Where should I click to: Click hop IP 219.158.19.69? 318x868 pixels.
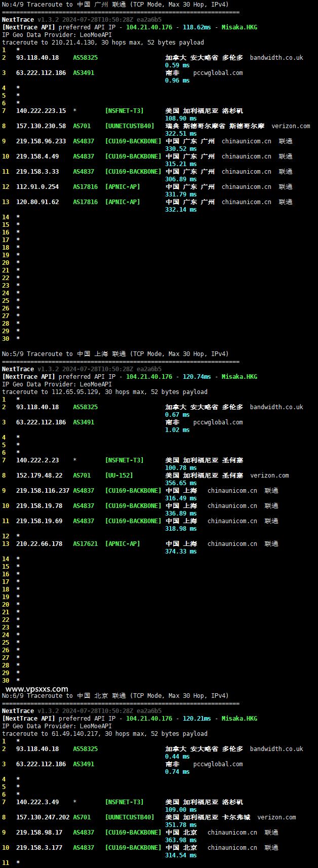39,521
